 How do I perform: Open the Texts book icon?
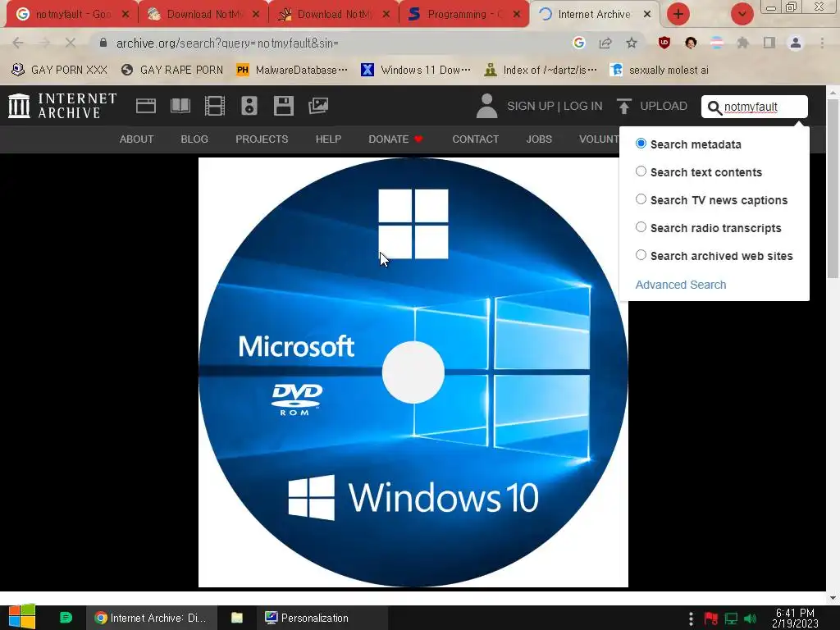[x=180, y=106]
